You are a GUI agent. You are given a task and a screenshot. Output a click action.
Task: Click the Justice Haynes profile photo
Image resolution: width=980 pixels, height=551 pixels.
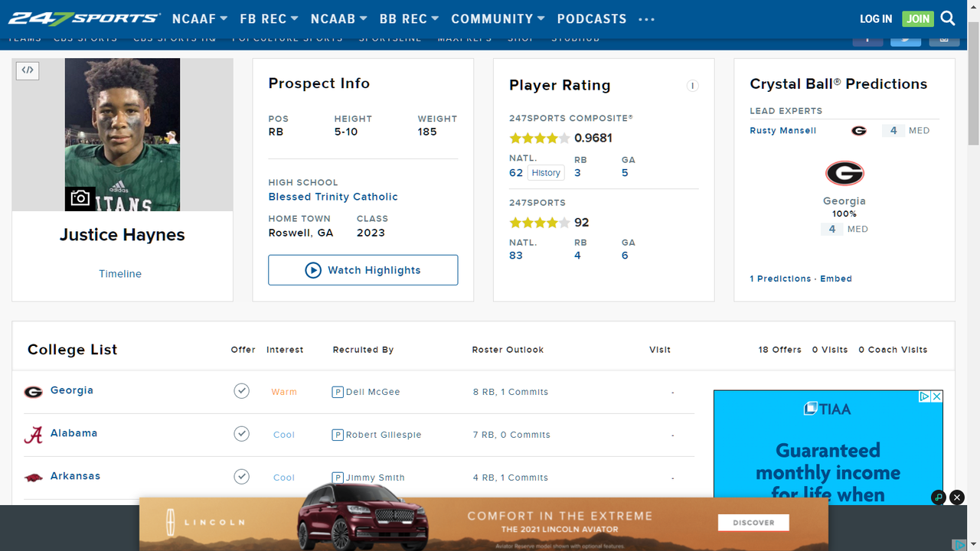click(x=122, y=135)
